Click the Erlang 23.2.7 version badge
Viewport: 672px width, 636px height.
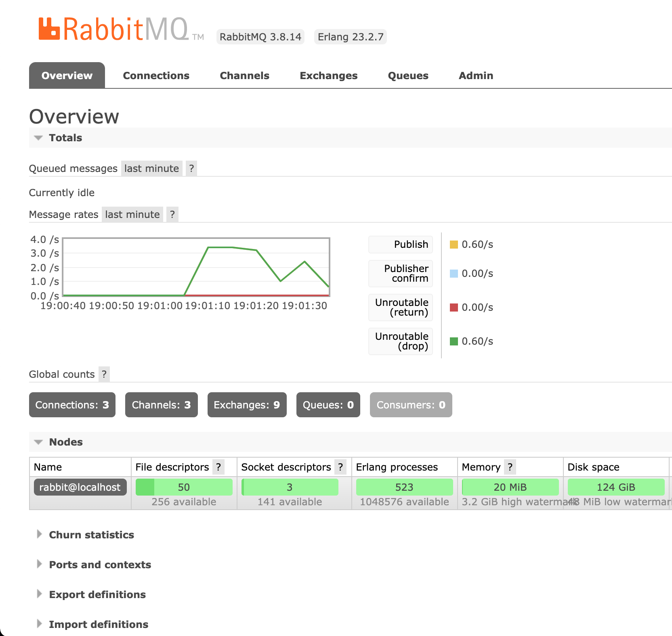pyautogui.click(x=351, y=37)
